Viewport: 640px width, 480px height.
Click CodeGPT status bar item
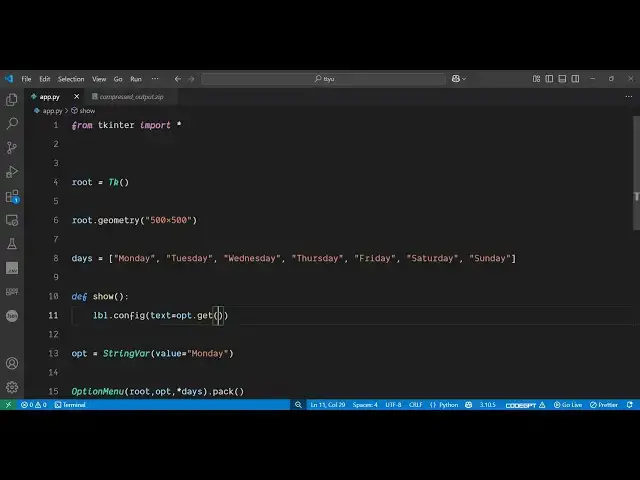tap(525, 405)
